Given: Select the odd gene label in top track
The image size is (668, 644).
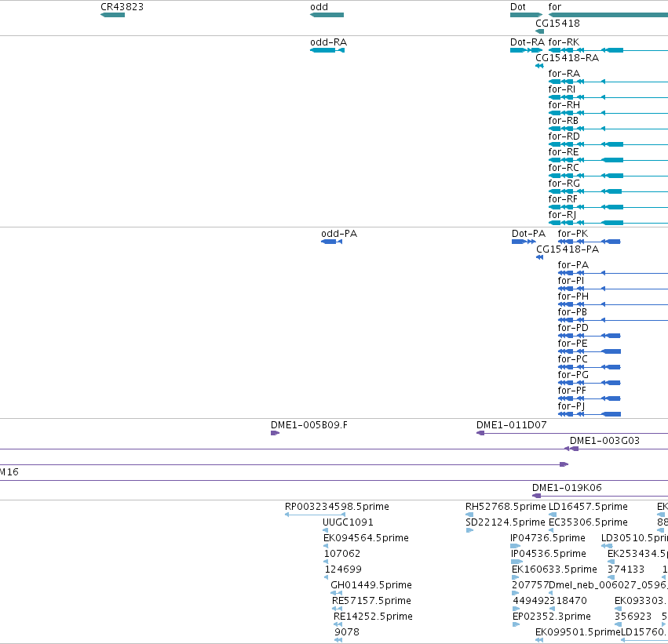Looking at the screenshot, I should [x=319, y=7].
